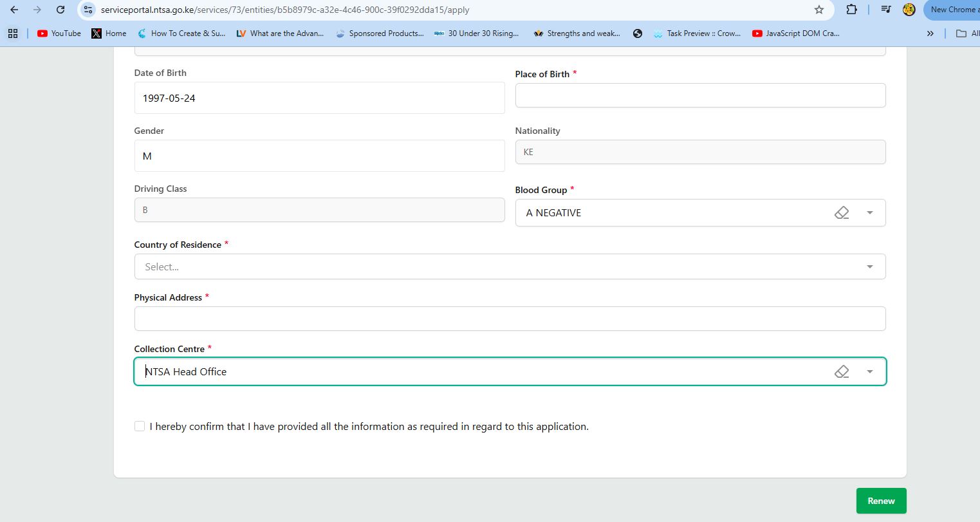This screenshot has width=980, height=522.
Task: Open media controls icon in toolbar
Action: (885, 10)
